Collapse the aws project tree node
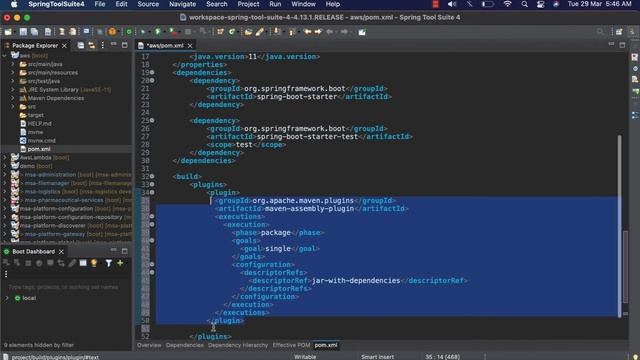Image resolution: width=640 pixels, height=360 pixels. (x=4, y=56)
